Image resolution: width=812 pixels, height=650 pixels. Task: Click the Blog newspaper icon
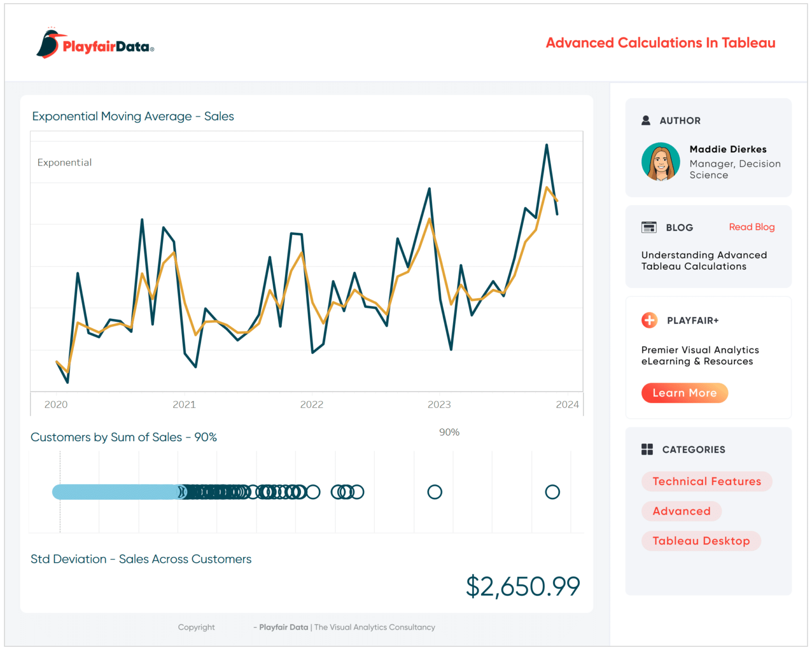pos(649,227)
